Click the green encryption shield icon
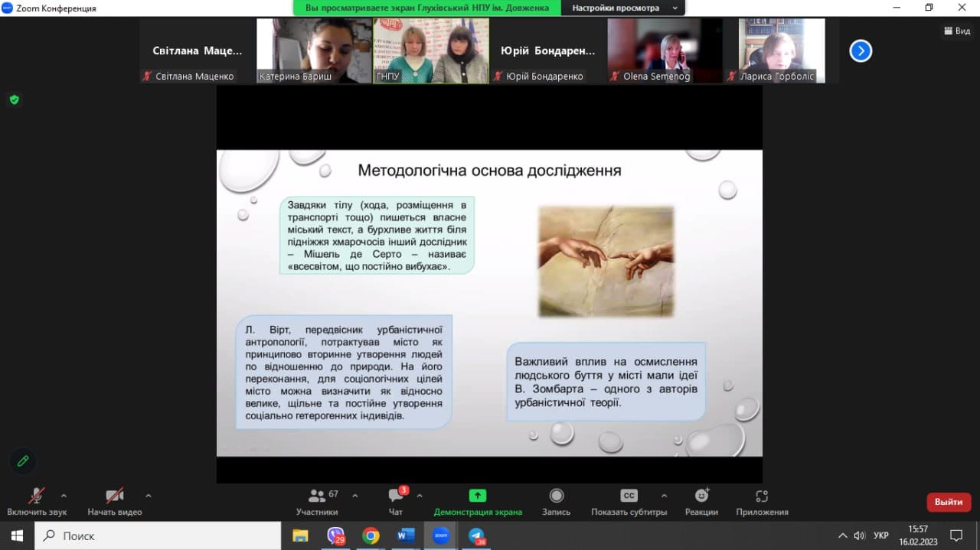980x550 pixels. point(14,99)
